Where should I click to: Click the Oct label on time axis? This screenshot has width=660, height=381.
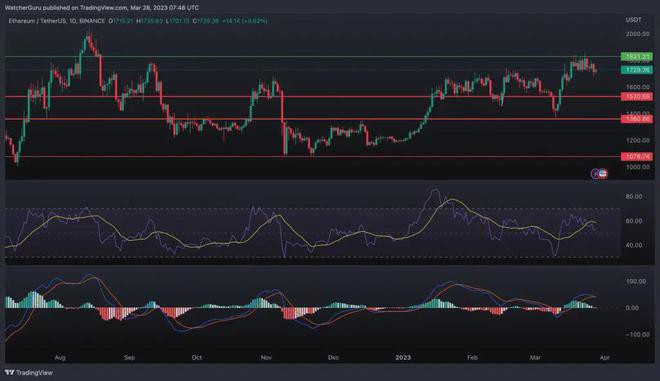pyautogui.click(x=197, y=357)
